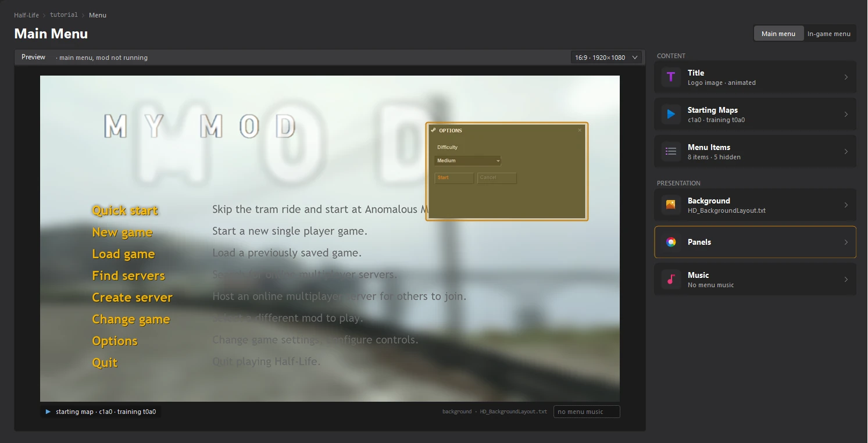This screenshot has height=443, width=868.
Task: Click the Panels color wheel icon
Action: [x=671, y=242]
